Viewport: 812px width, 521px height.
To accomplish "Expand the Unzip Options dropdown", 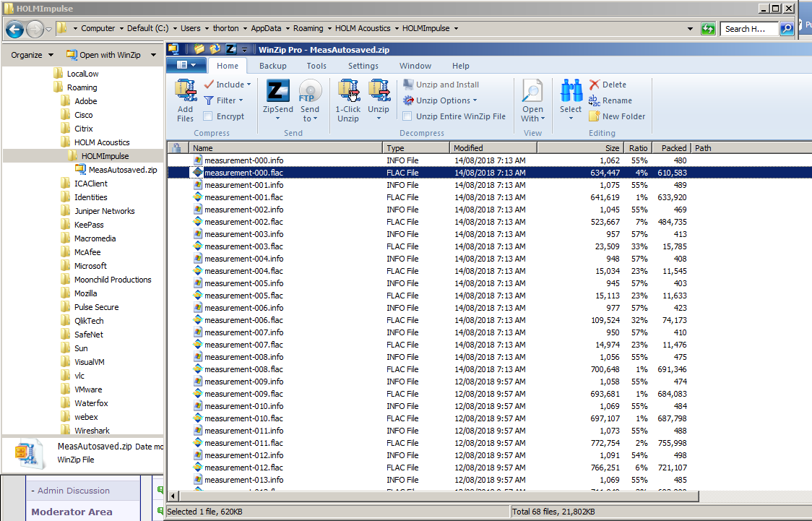I will click(x=475, y=100).
